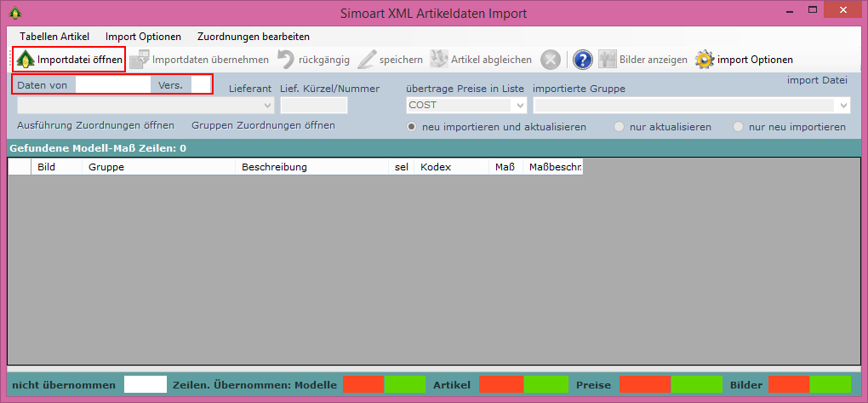868x403 pixels.
Task: Click the sel column header
Action: [x=402, y=167]
